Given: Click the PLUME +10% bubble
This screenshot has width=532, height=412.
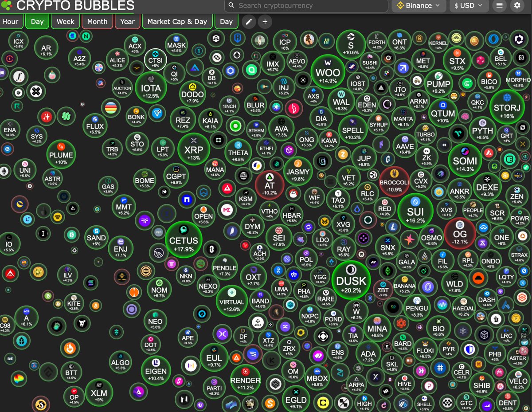Looking at the screenshot, I should pos(61,154).
